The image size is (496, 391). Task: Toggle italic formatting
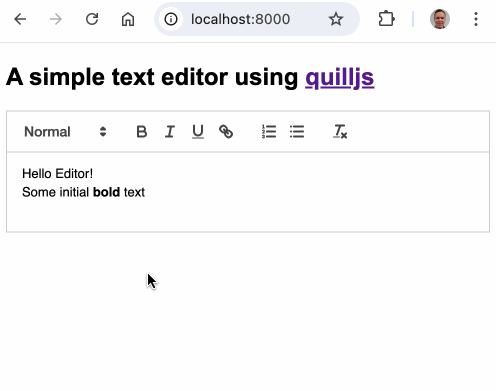click(170, 132)
